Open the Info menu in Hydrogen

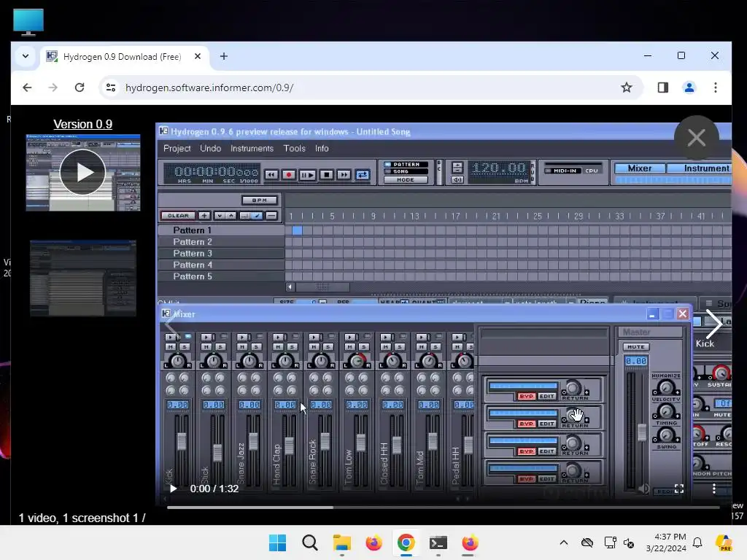(x=322, y=149)
